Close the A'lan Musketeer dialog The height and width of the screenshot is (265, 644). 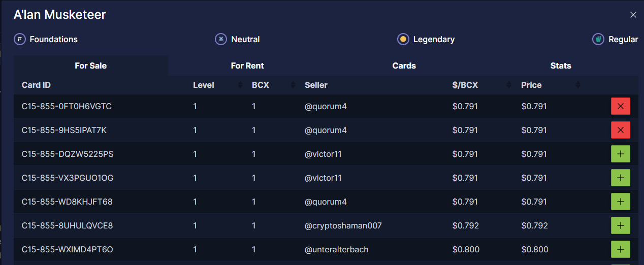(x=633, y=15)
